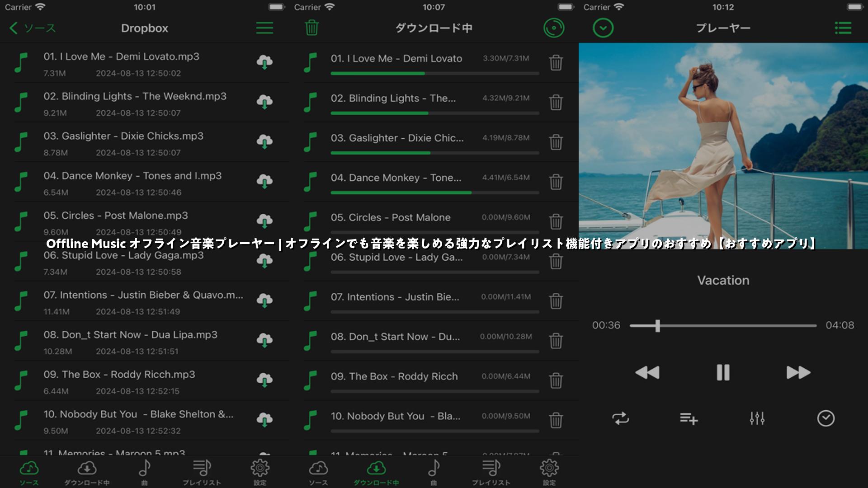The height and width of the screenshot is (488, 868).
Task: Delete the Circles - Post Malone download
Action: click(x=556, y=221)
